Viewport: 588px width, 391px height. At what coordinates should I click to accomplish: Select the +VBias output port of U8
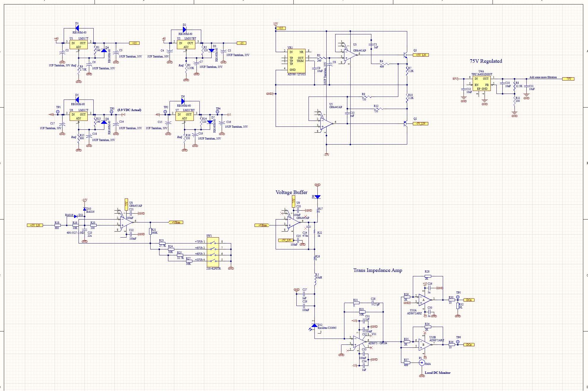tap(176, 222)
